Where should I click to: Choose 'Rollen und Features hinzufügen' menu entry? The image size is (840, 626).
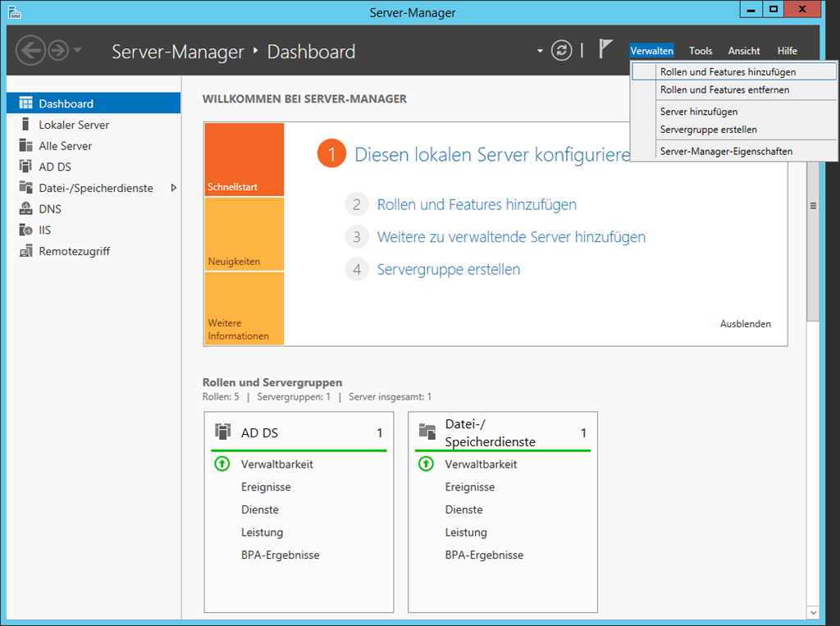coord(734,72)
